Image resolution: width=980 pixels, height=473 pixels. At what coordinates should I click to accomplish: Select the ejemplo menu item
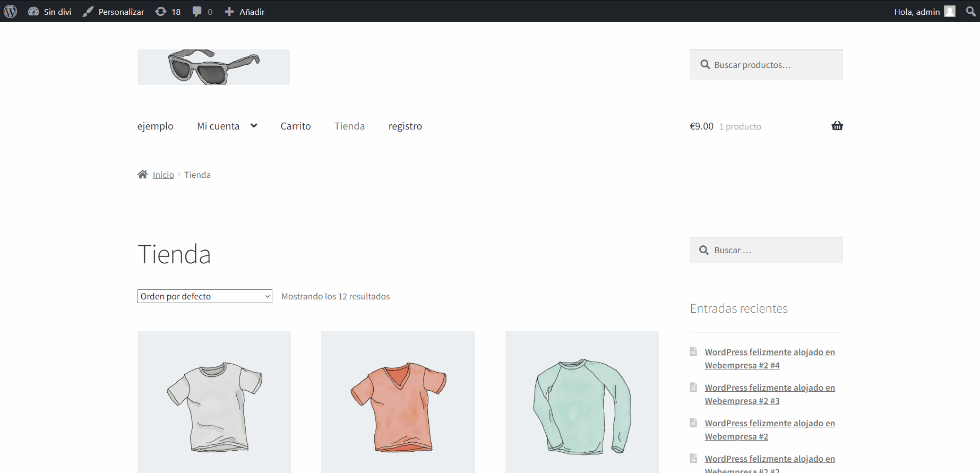155,126
